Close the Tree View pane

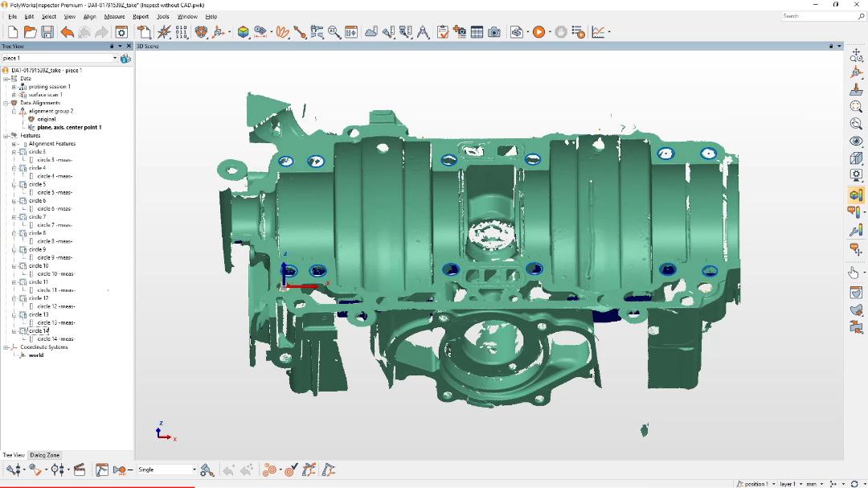129,46
